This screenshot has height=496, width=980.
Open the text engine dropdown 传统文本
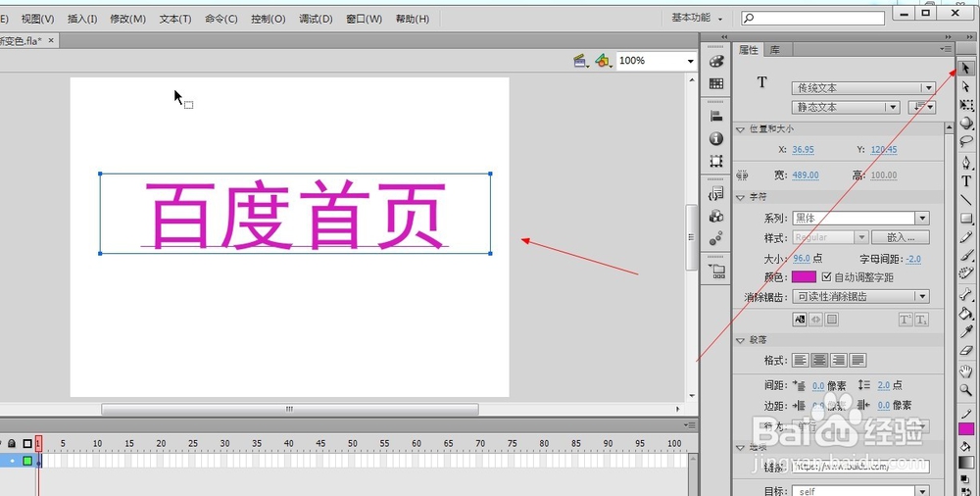pyautogui.click(x=863, y=88)
